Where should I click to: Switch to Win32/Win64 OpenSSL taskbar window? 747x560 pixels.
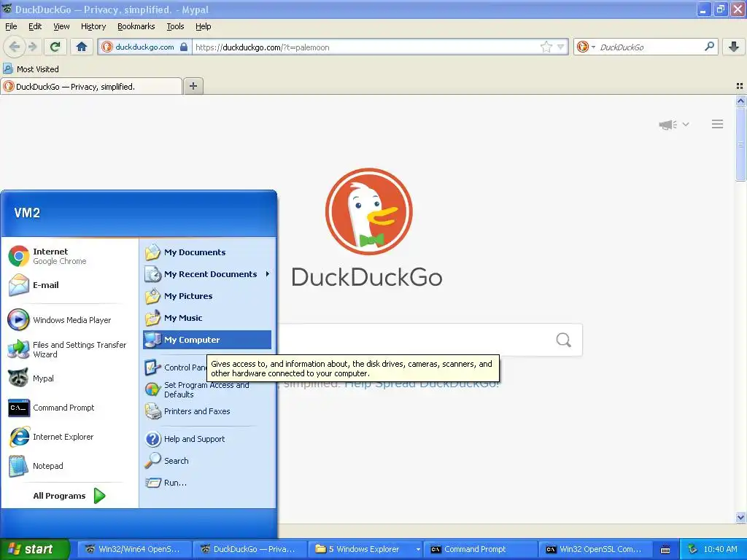coord(134,550)
